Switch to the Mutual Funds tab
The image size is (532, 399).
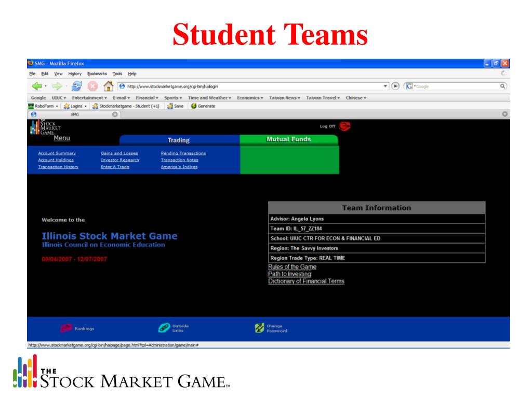click(x=289, y=139)
